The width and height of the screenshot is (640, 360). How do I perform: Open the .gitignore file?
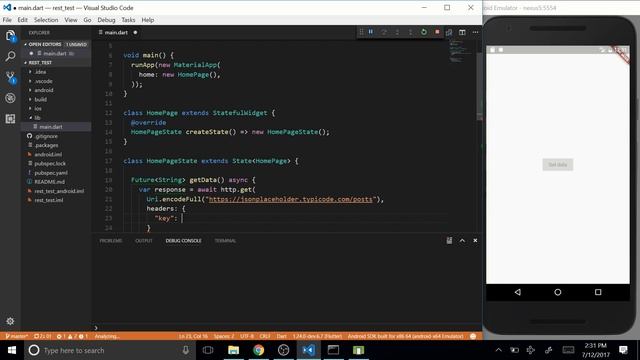tap(56, 136)
